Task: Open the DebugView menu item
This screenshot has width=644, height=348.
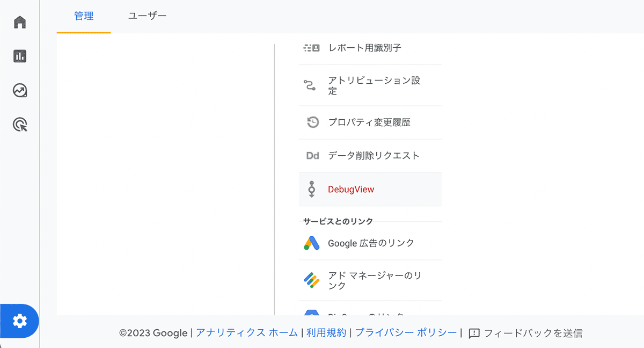Action: (351, 189)
